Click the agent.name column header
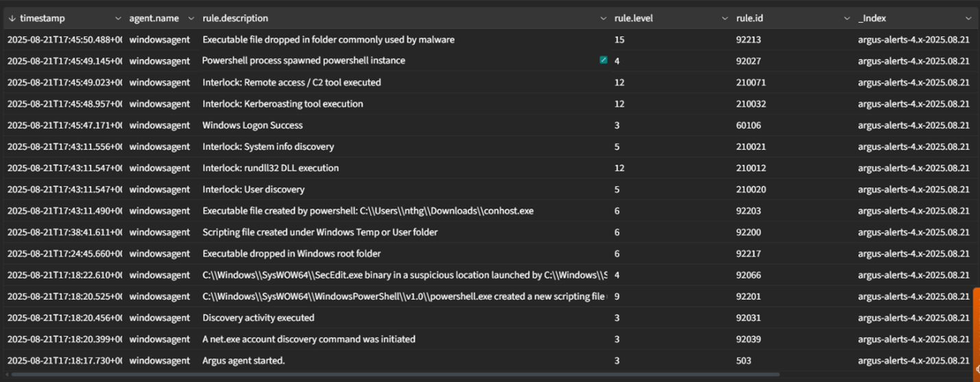Screen dimensions: 980x382 click(x=154, y=19)
